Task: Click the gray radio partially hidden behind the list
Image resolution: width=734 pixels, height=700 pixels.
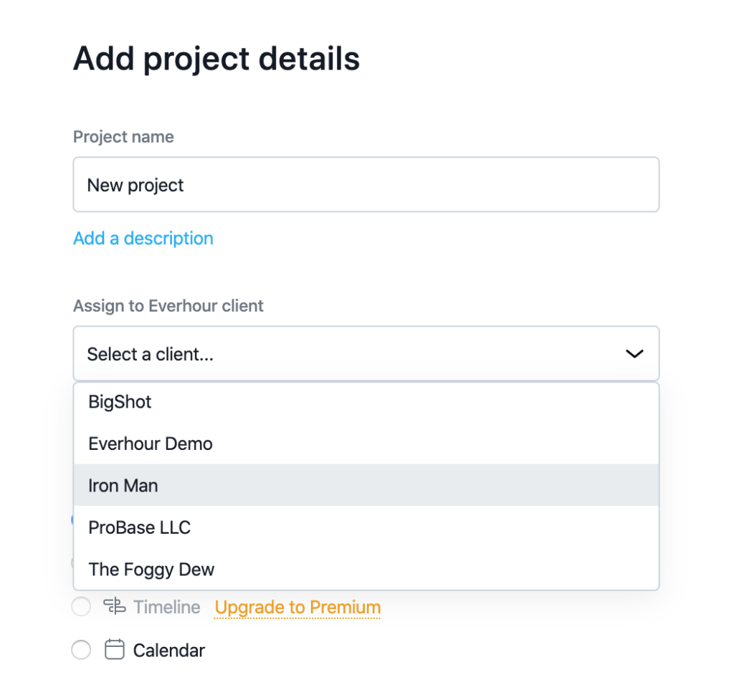Action: 75,563
